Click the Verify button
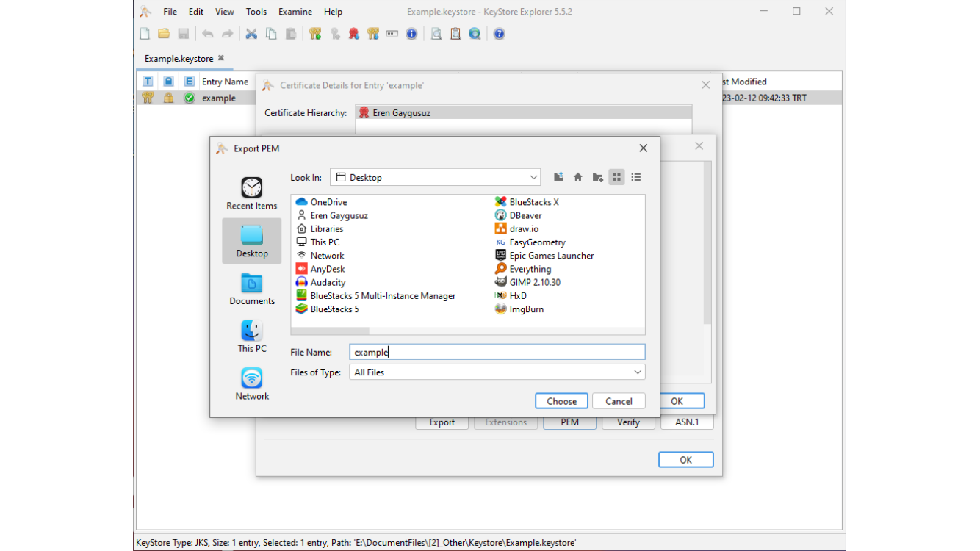 tap(628, 422)
